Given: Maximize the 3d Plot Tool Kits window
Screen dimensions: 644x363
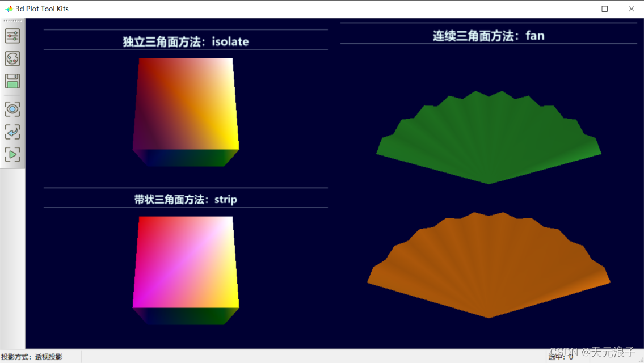Looking at the screenshot, I should pyautogui.click(x=605, y=9).
